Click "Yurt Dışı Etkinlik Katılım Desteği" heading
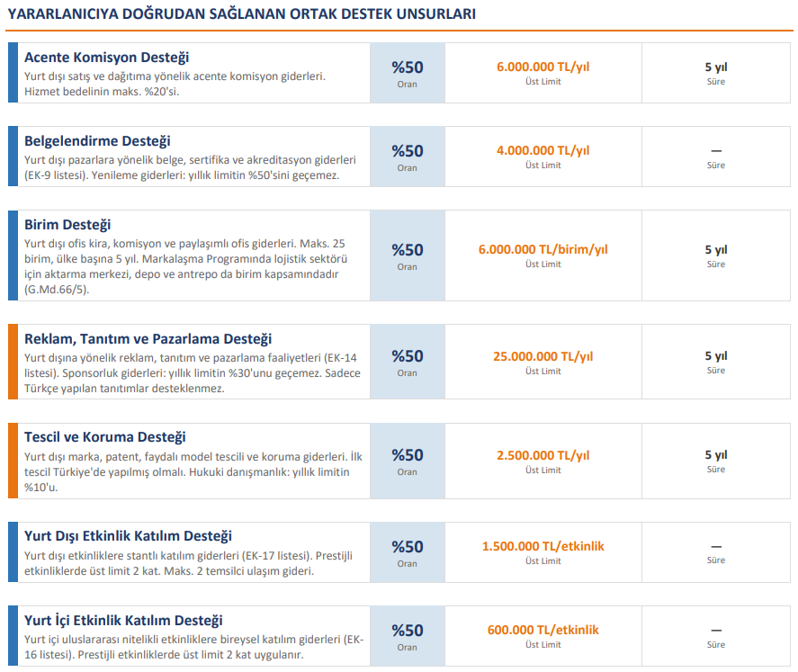 point(128,536)
